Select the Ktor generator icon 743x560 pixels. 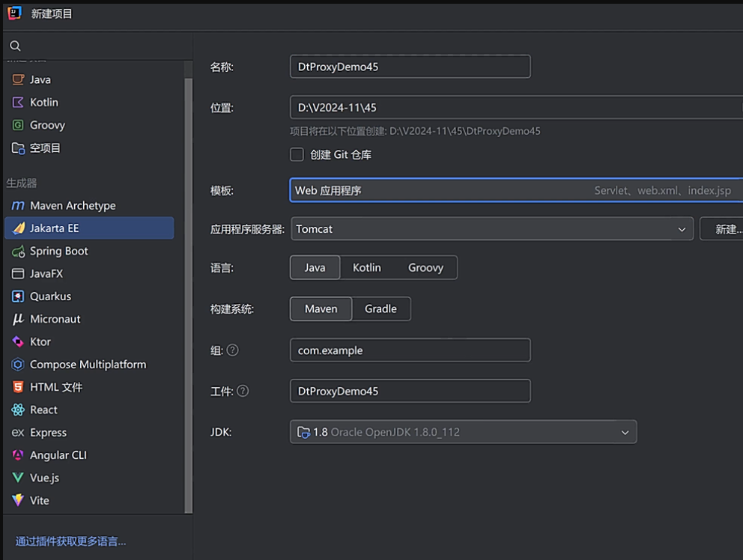click(x=18, y=341)
